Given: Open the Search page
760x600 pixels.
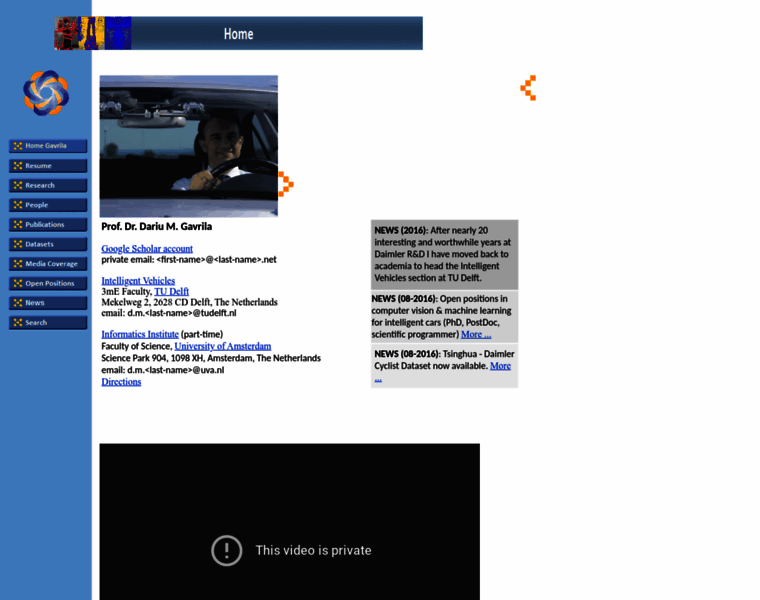Looking at the screenshot, I should coord(48,322).
